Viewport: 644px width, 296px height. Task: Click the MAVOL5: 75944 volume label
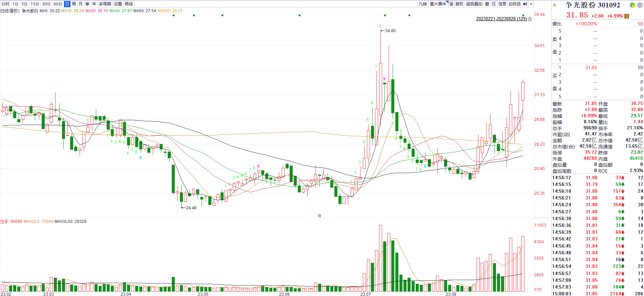(x=38, y=221)
